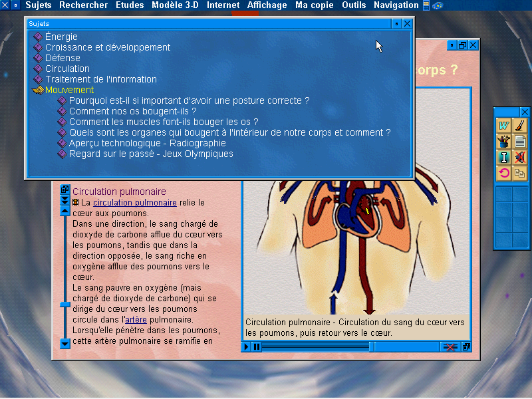532x399 pixels.
Task: Open the Navigation menu
Action: pos(396,5)
